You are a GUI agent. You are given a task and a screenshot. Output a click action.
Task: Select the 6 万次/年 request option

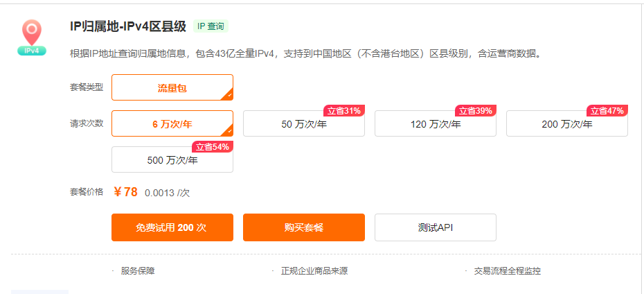(x=172, y=124)
